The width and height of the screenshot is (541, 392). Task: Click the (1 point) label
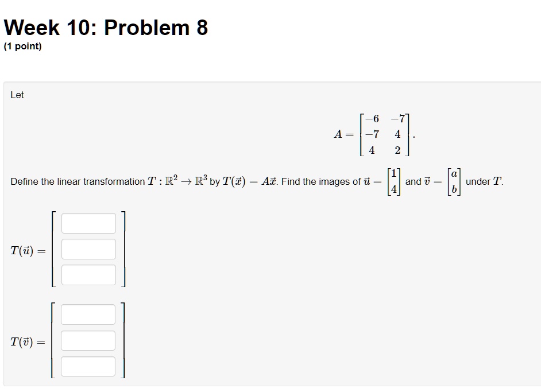pyautogui.click(x=22, y=46)
